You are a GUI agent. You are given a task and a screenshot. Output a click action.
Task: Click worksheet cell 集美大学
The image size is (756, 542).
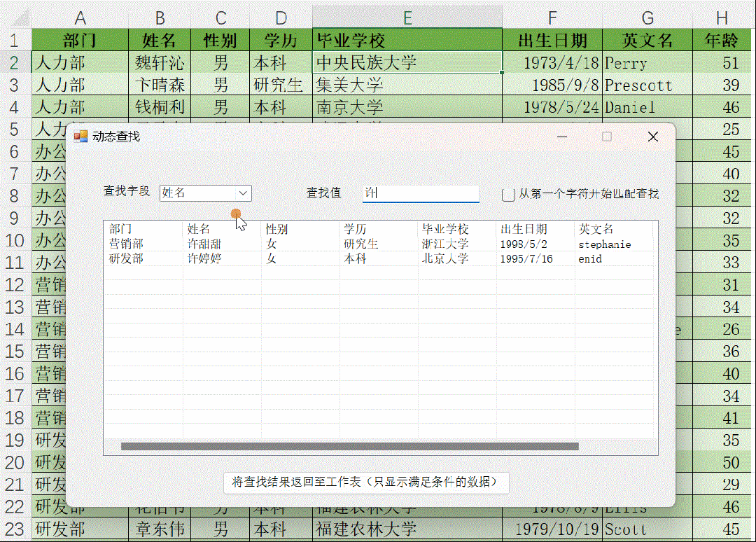click(x=407, y=85)
